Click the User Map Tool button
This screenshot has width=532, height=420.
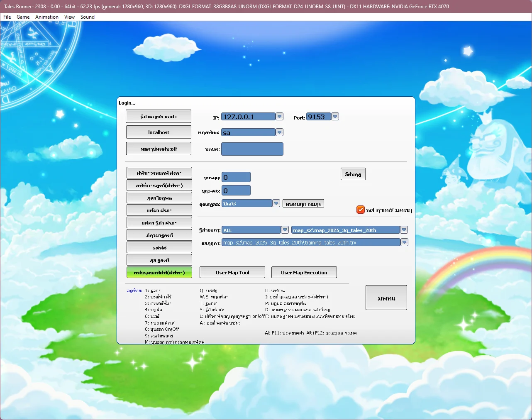click(232, 272)
